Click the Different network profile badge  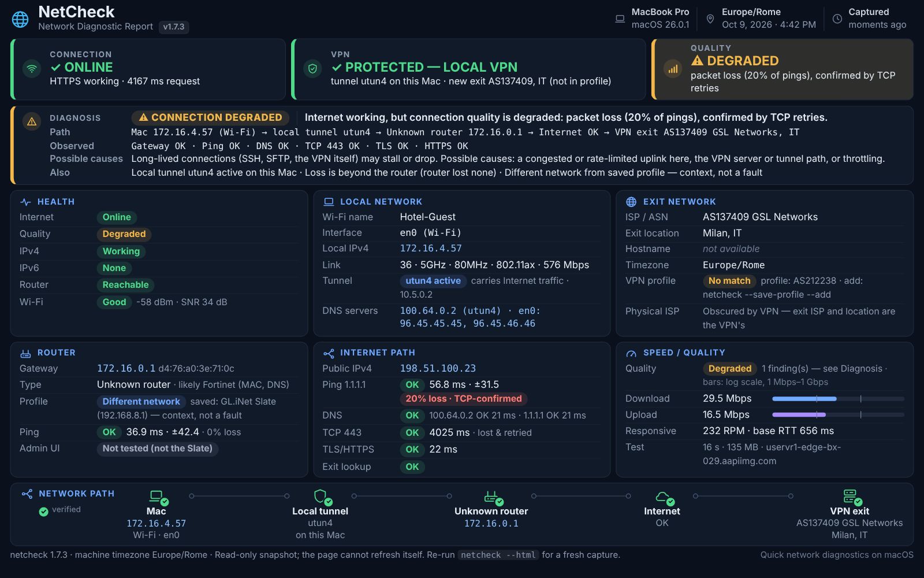click(141, 402)
